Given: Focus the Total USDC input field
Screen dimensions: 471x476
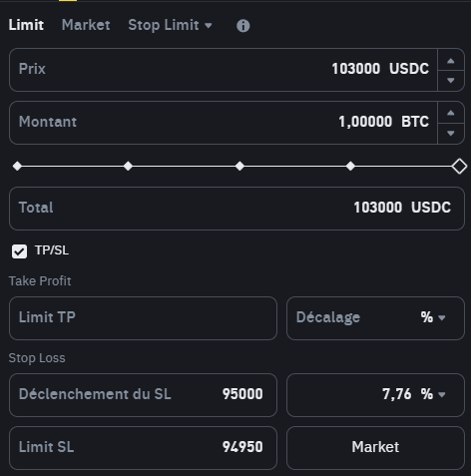Looking at the screenshot, I should pyautogui.click(x=236, y=209).
